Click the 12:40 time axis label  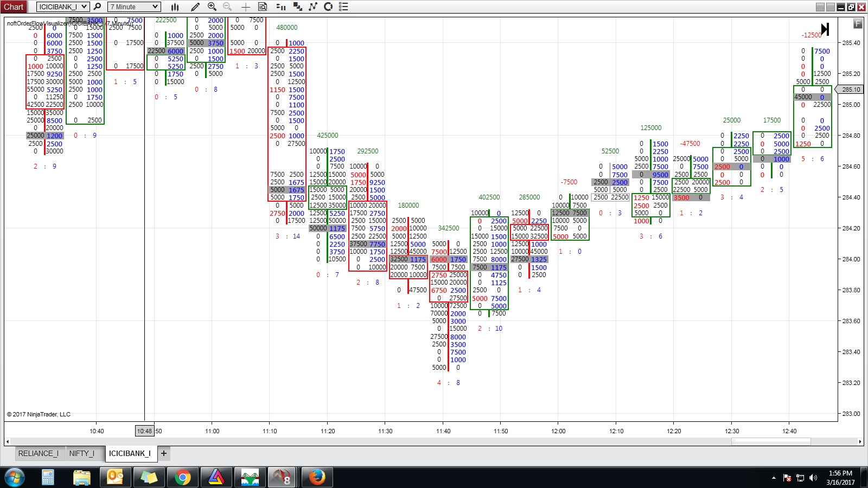click(x=789, y=431)
